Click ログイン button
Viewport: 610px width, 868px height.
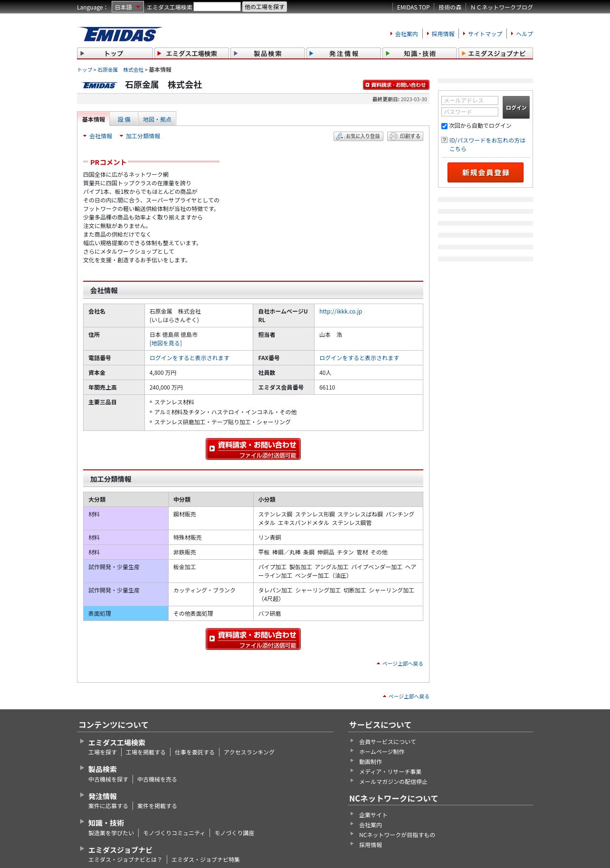tap(516, 107)
